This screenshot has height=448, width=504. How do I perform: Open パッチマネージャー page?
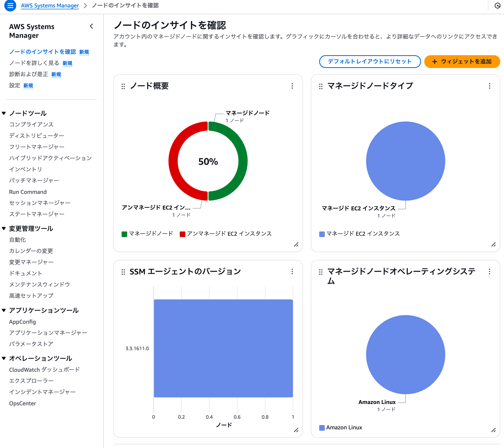tap(34, 181)
